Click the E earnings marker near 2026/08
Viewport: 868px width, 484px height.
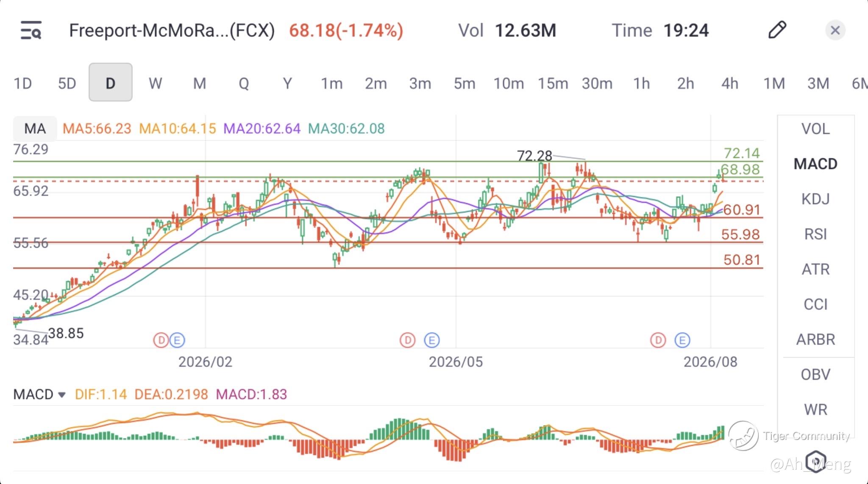(682, 340)
